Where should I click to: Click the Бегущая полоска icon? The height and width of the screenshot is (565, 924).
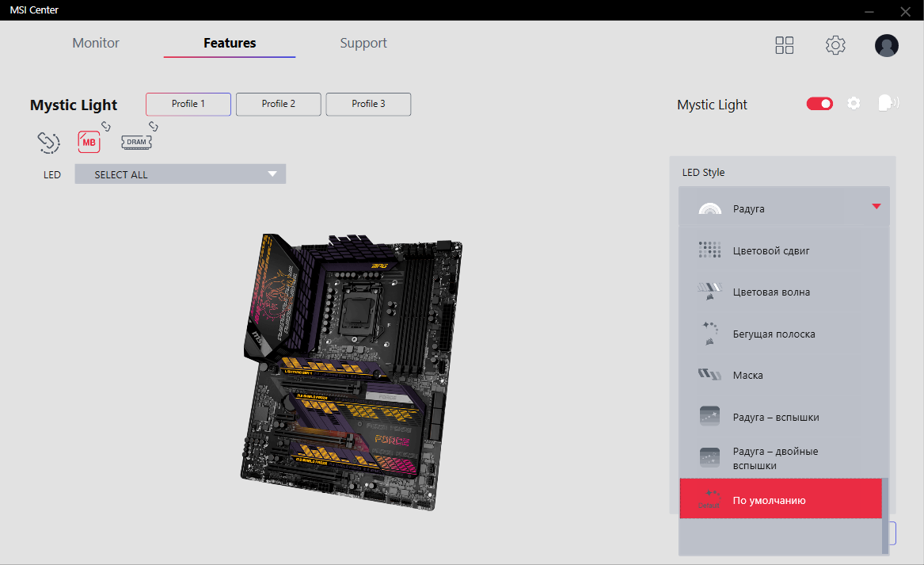pos(709,334)
